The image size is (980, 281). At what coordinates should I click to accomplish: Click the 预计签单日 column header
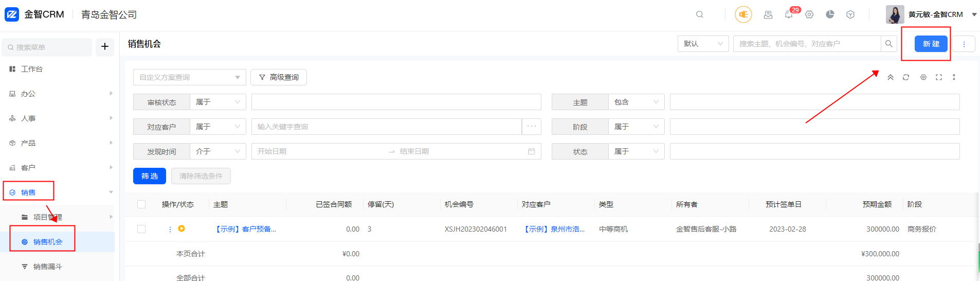[x=784, y=204]
